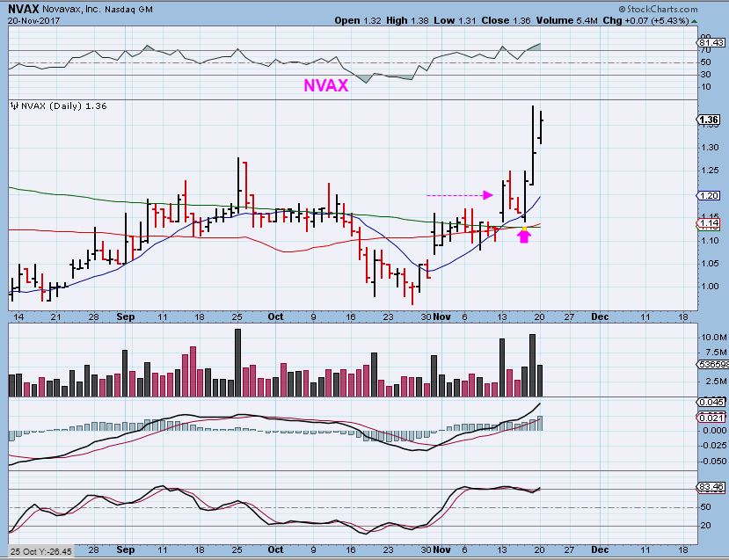Click the 2.5M volume axis label

point(716,382)
